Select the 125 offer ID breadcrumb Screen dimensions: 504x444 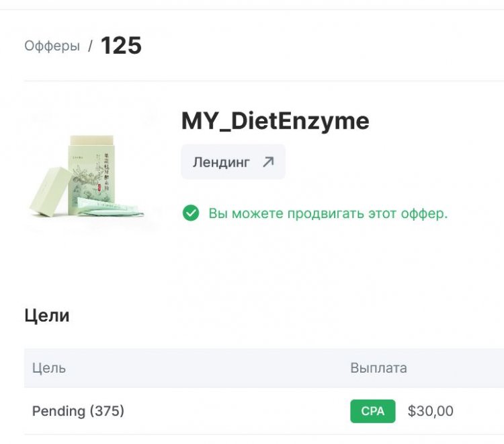click(121, 45)
